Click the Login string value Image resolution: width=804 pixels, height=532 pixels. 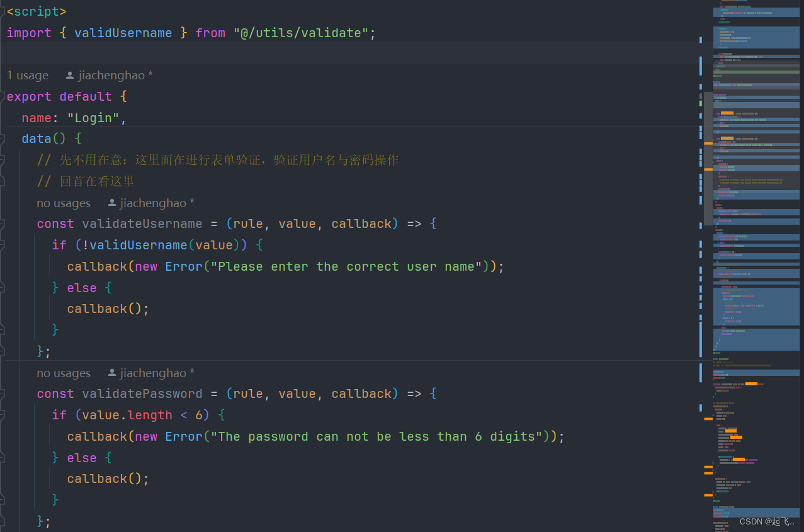click(x=93, y=117)
